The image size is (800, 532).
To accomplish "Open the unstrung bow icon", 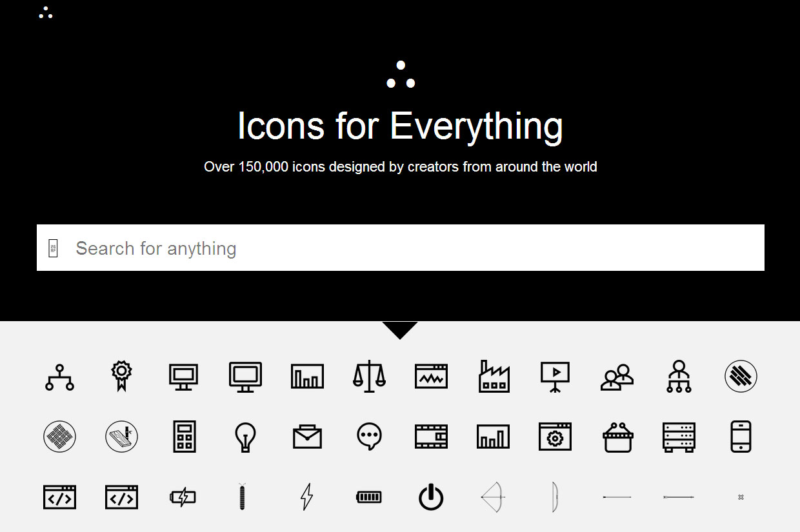I will coord(554,497).
